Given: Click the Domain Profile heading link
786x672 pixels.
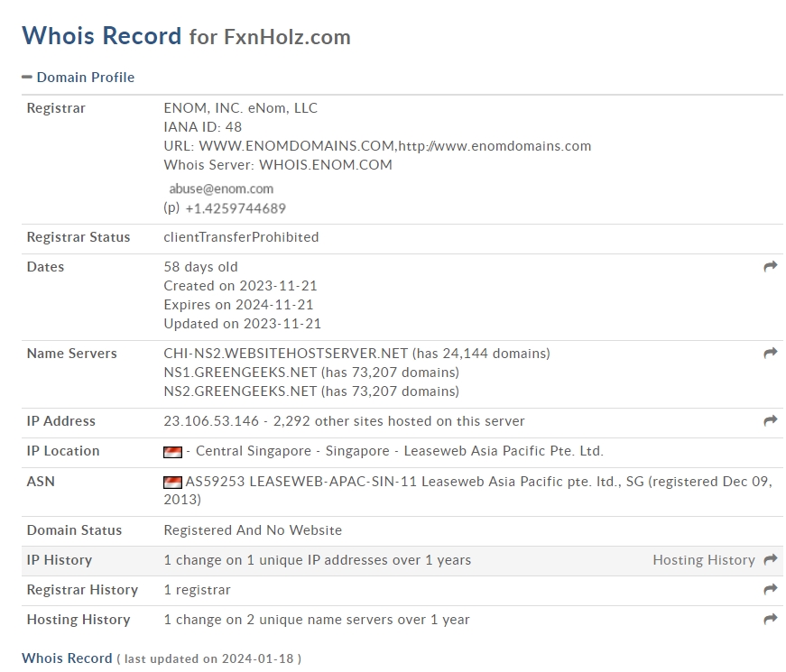Looking at the screenshot, I should click(86, 78).
